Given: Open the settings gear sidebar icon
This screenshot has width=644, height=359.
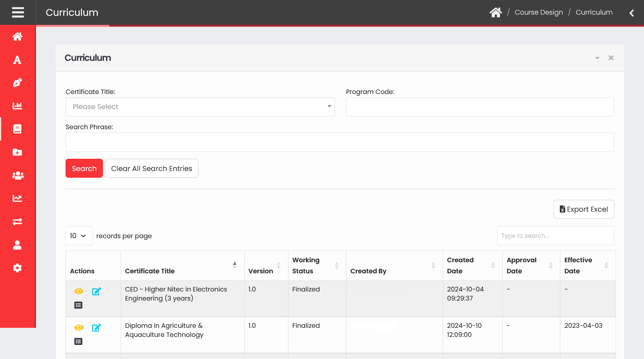Looking at the screenshot, I should (x=17, y=268).
